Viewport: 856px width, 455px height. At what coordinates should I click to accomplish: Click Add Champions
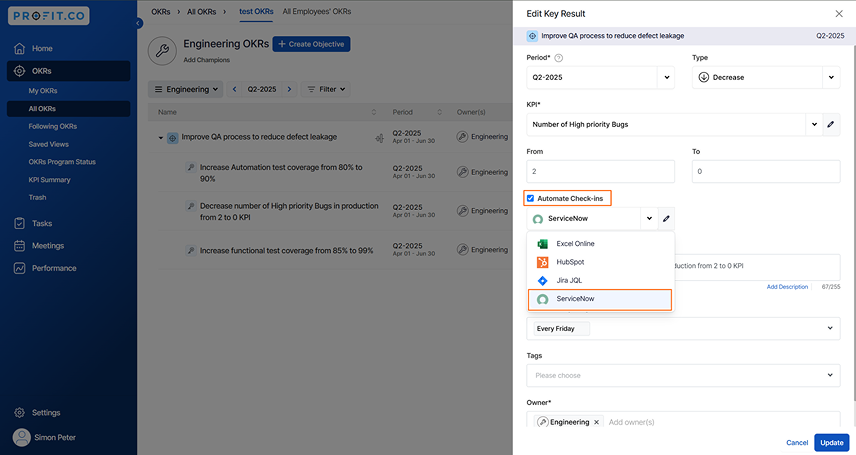coord(206,60)
